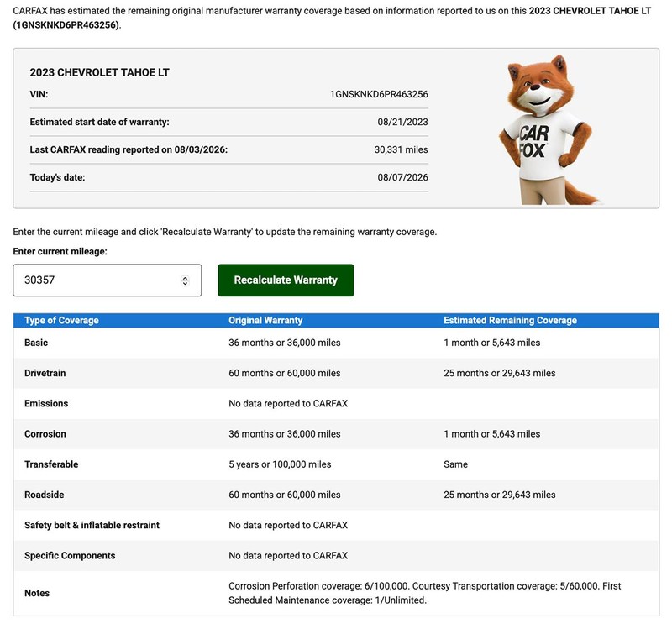672x629 pixels.
Task: Click Drivetrain original warranty 60 months or 60,000 miles
Action: click(x=285, y=373)
